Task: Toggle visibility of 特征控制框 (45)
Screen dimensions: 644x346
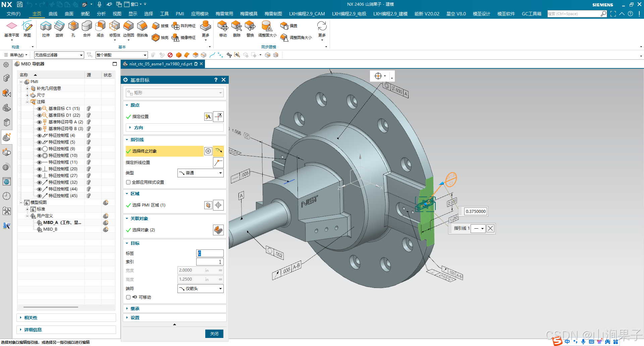Action: pyautogui.click(x=39, y=196)
